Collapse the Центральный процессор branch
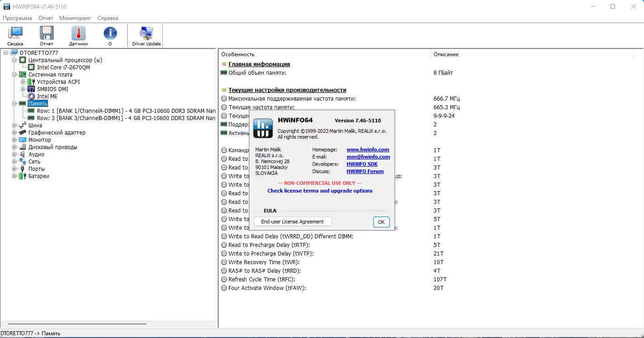This screenshot has width=644, height=338. pos(14,60)
